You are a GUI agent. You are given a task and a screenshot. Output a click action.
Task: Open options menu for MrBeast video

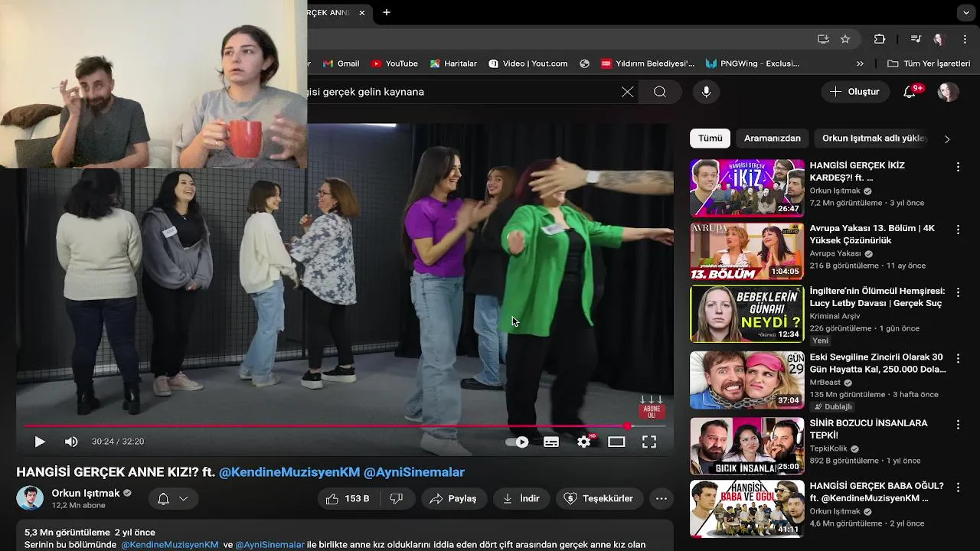tap(958, 358)
